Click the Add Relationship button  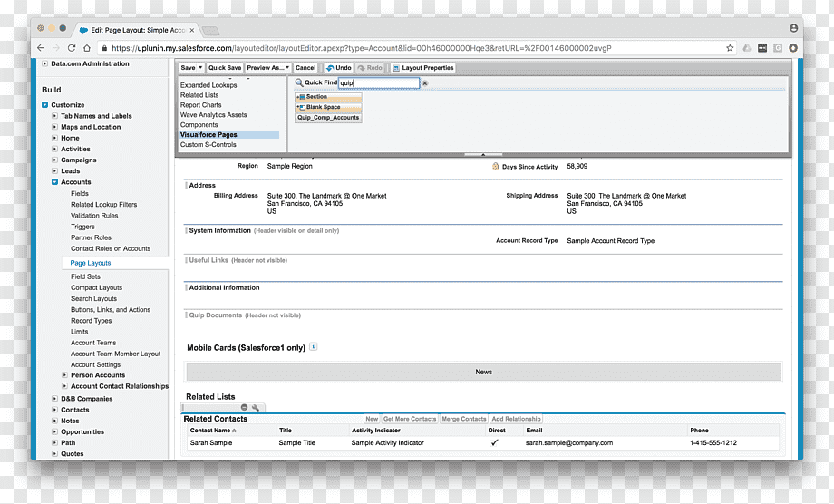[516, 419]
